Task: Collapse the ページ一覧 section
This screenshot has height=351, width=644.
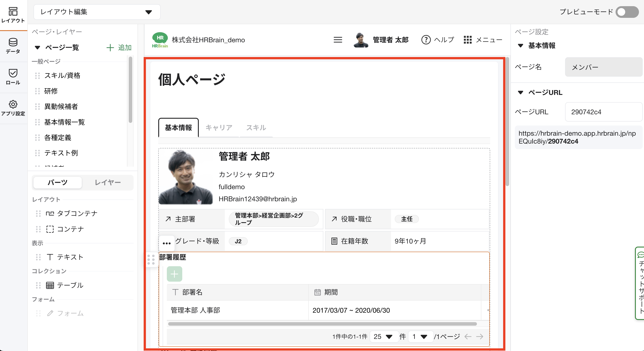Action: click(x=37, y=48)
